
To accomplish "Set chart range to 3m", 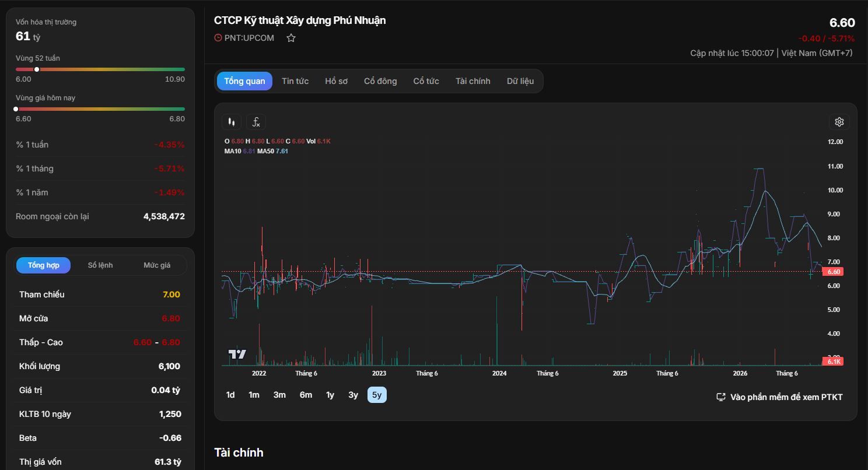I will (x=279, y=395).
